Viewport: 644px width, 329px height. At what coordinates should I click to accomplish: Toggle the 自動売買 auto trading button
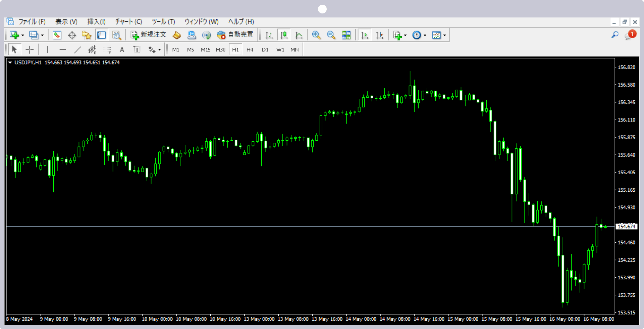(235, 35)
